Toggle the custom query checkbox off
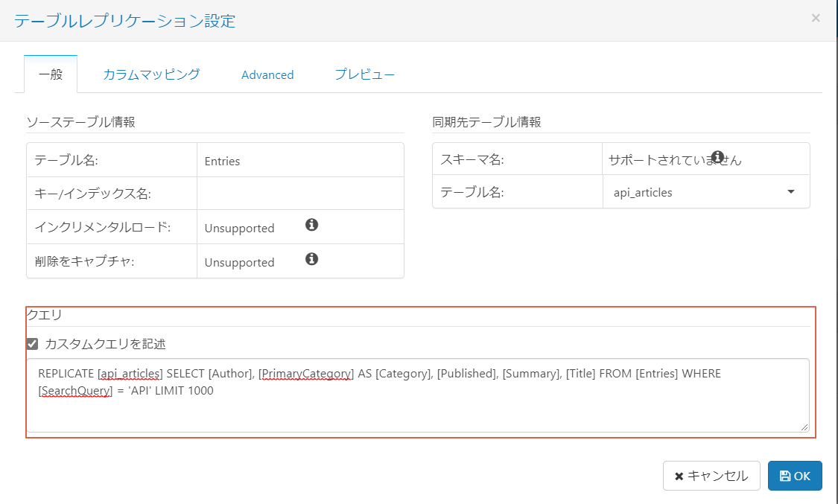The width and height of the screenshot is (838, 504). 31,344
